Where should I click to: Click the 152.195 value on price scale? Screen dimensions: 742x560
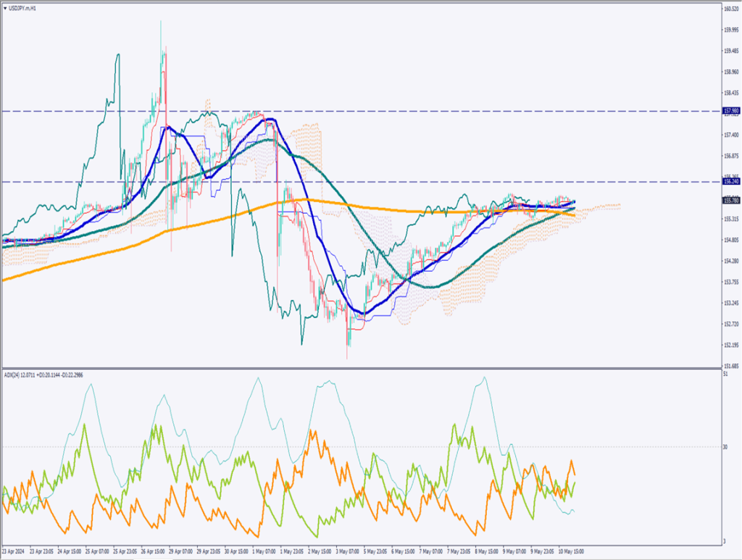tap(730, 345)
